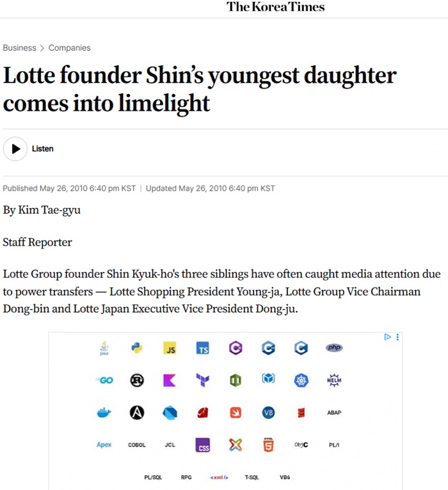The height and width of the screenshot is (490, 448).
Task: Click the Kubernetes wheel icon
Action: (301, 381)
